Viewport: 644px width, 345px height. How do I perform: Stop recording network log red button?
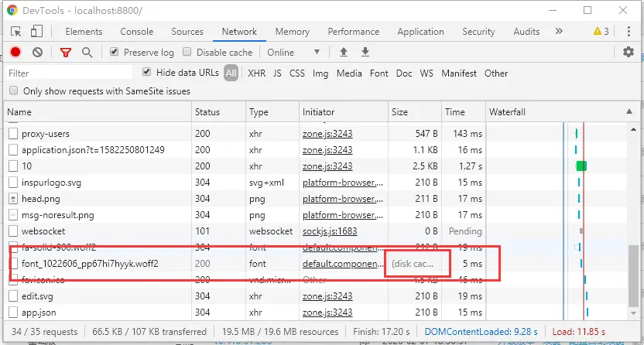pyautogui.click(x=15, y=52)
